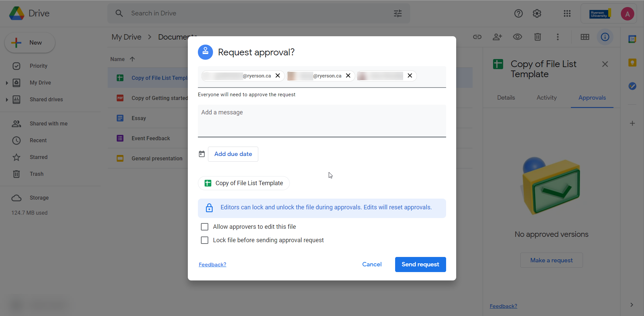
Task: Check Lock file before sending approval request
Action: [205, 240]
